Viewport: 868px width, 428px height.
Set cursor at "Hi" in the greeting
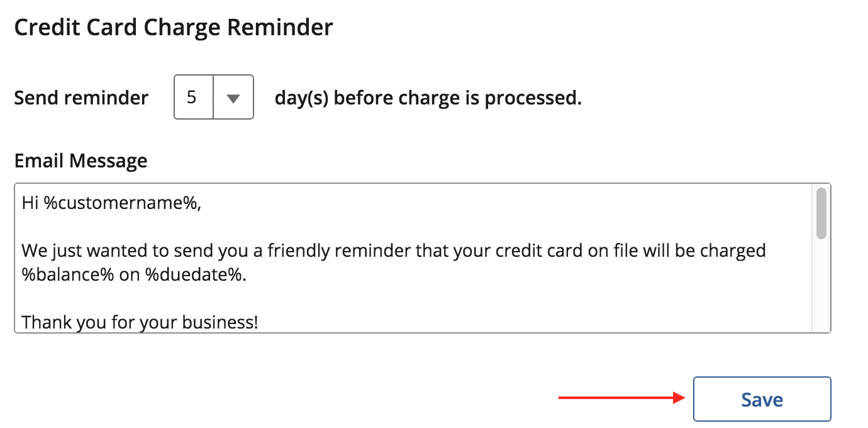tap(30, 203)
